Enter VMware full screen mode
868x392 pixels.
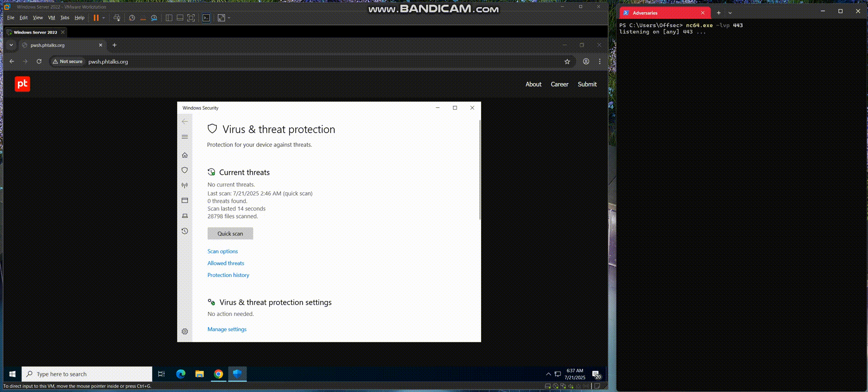[x=191, y=18]
